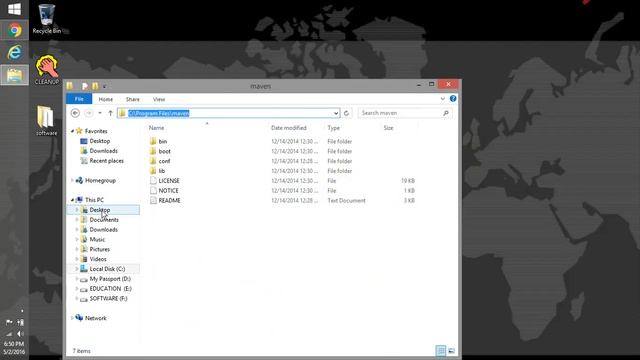The height and width of the screenshot is (360, 640).
Task: Select Downloads under Favorites
Action: tap(104, 151)
